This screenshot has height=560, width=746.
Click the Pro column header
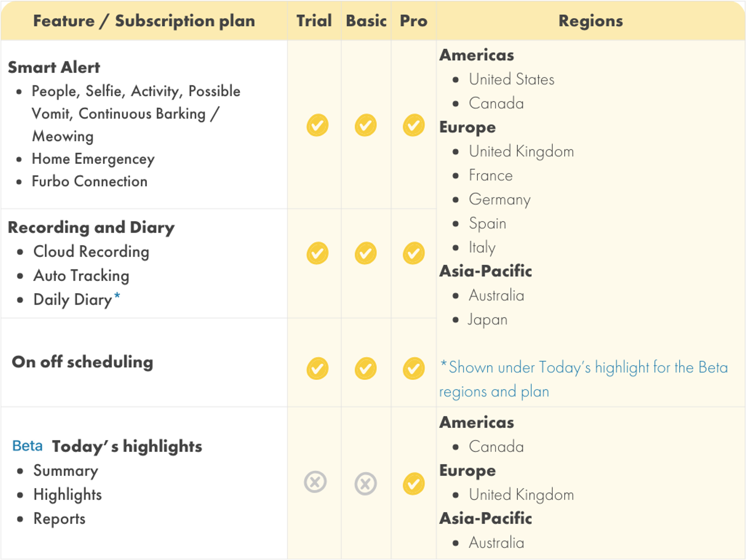click(x=414, y=21)
